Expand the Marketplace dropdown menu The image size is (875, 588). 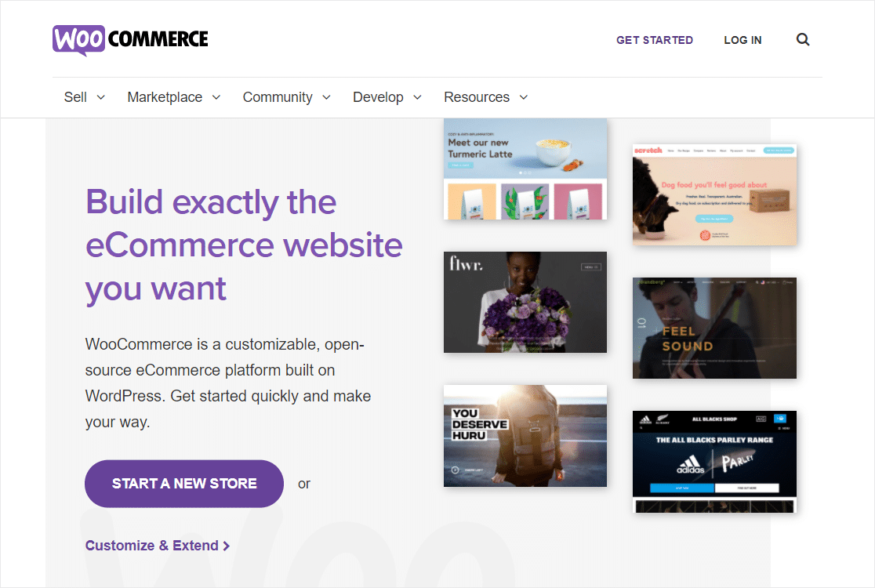(x=173, y=97)
